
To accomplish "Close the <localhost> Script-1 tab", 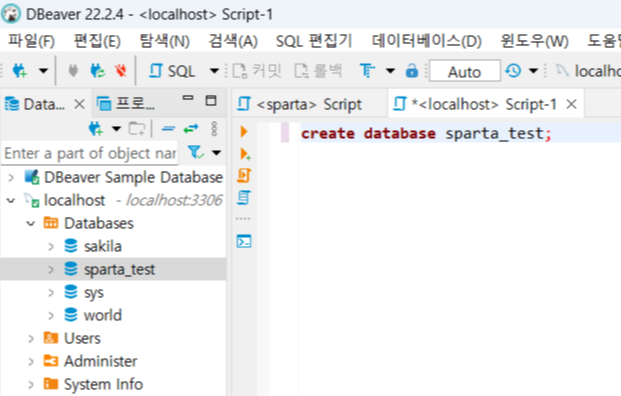I will pos(571,104).
